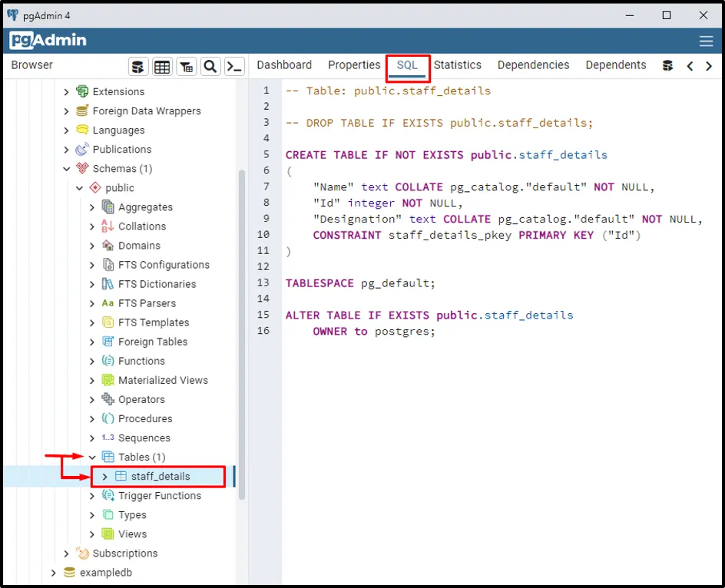Click the Filtered Rows toolbar icon

coord(186,67)
